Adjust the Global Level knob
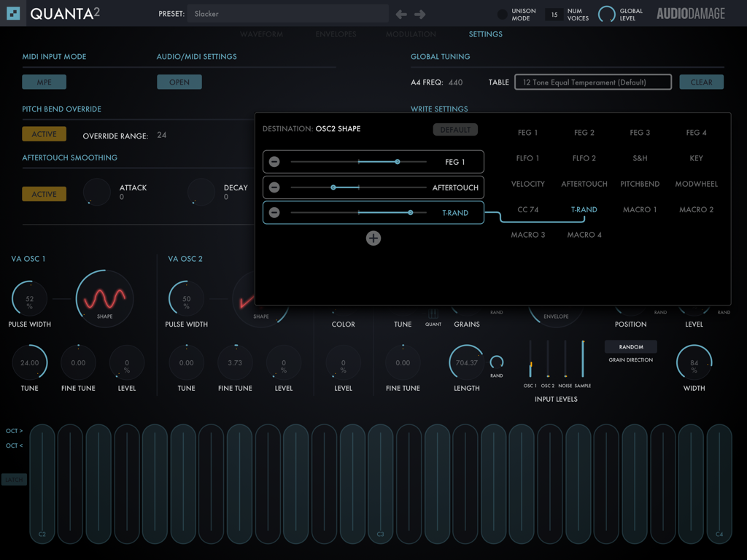The image size is (747, 560). click(x=605, y=13)
